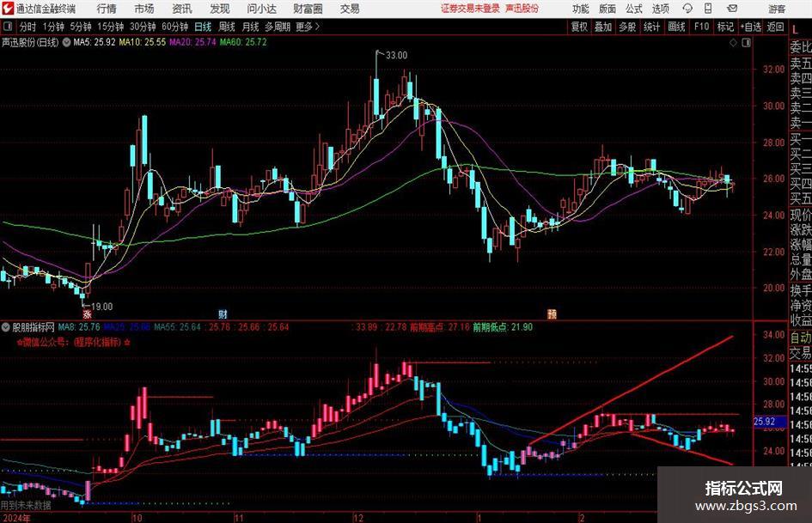Open the 交易 menu
This screenshot has height=523, width=812.
(x=350, y=9)
